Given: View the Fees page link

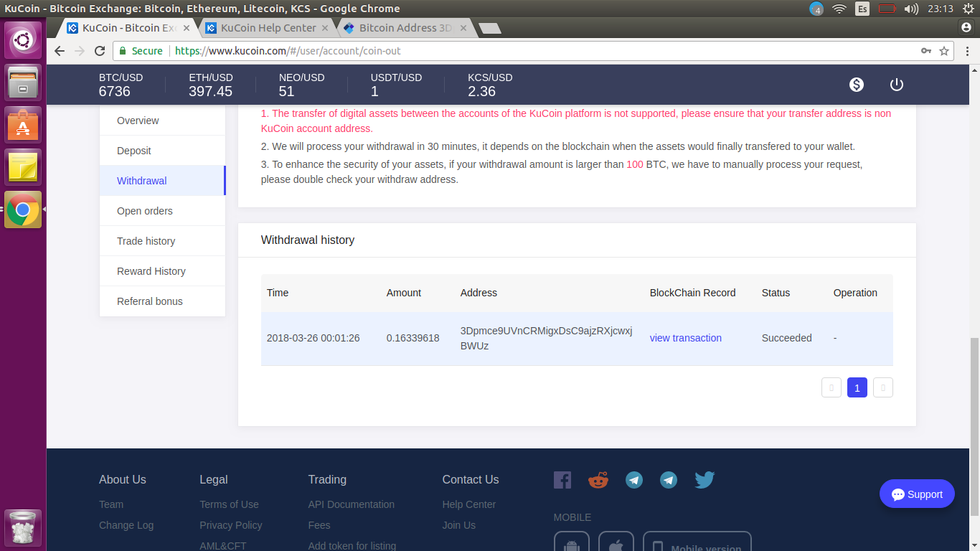Looking at the screenshot, I should point(319,525).
